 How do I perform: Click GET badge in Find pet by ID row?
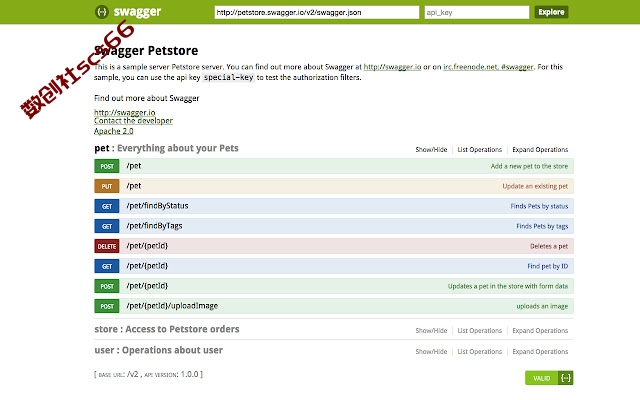coord(107,266)
